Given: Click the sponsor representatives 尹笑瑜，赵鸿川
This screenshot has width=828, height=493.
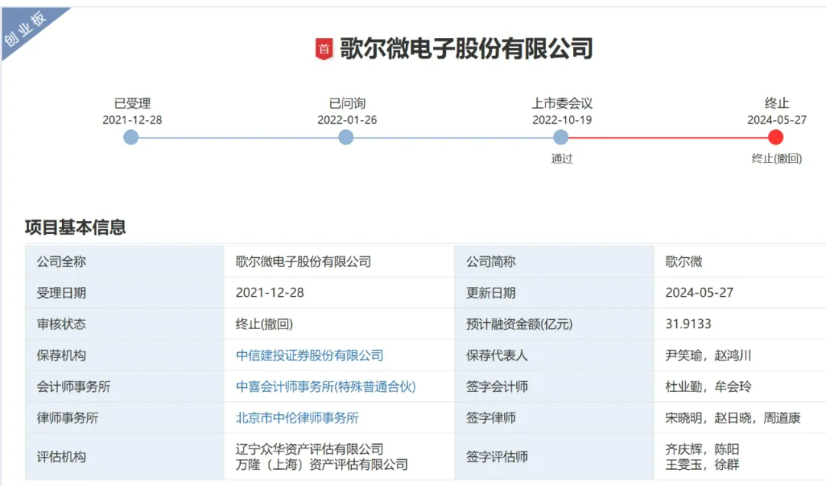Looking at the screenshot, I should coord(708,355).
